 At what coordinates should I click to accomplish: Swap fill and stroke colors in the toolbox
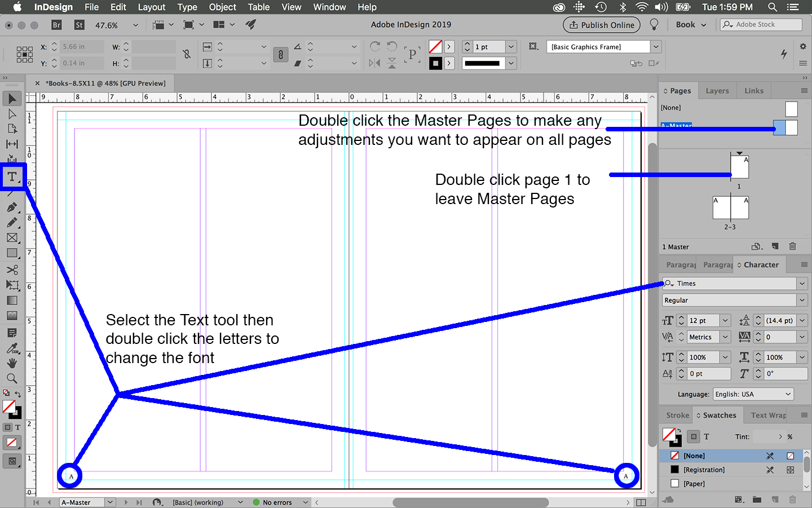click(x=18, y=394)
